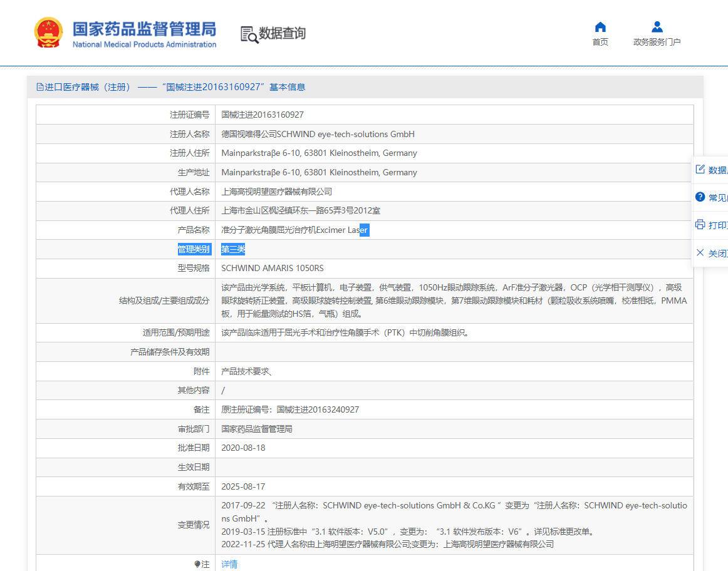
Task: Click the pencil edit icon in the side panel
Action: pyautogui.click(x=700, y=169)
